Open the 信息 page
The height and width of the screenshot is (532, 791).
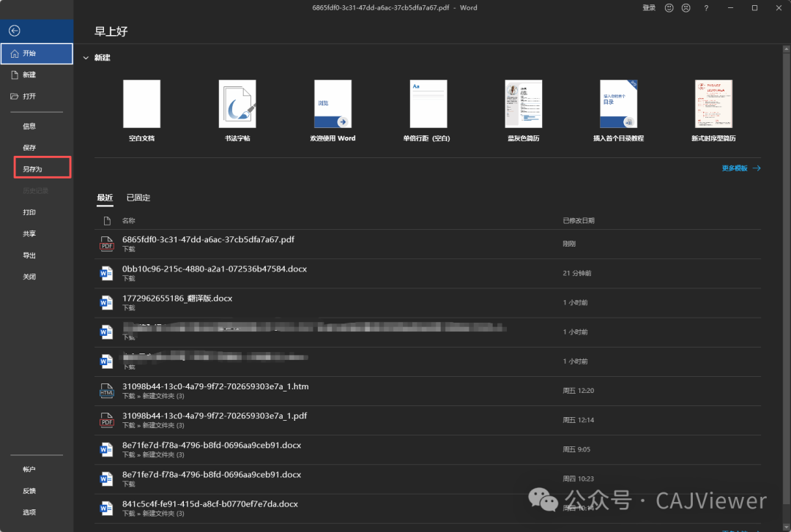point(29,126)
